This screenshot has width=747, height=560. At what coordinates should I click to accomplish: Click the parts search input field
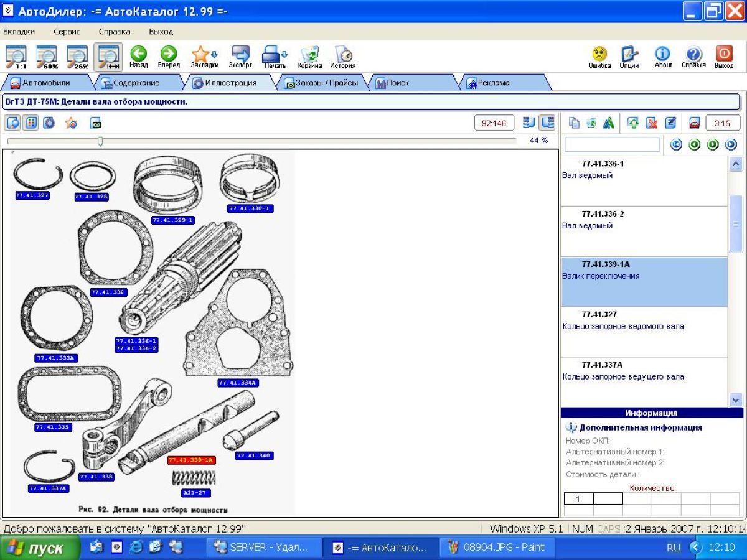coord(611,144)
